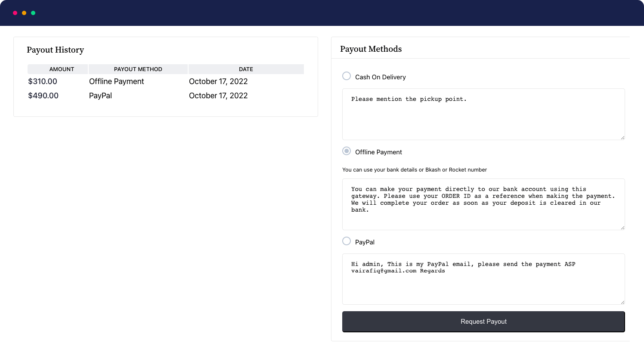Click the $310.00 payout amount

43,81
